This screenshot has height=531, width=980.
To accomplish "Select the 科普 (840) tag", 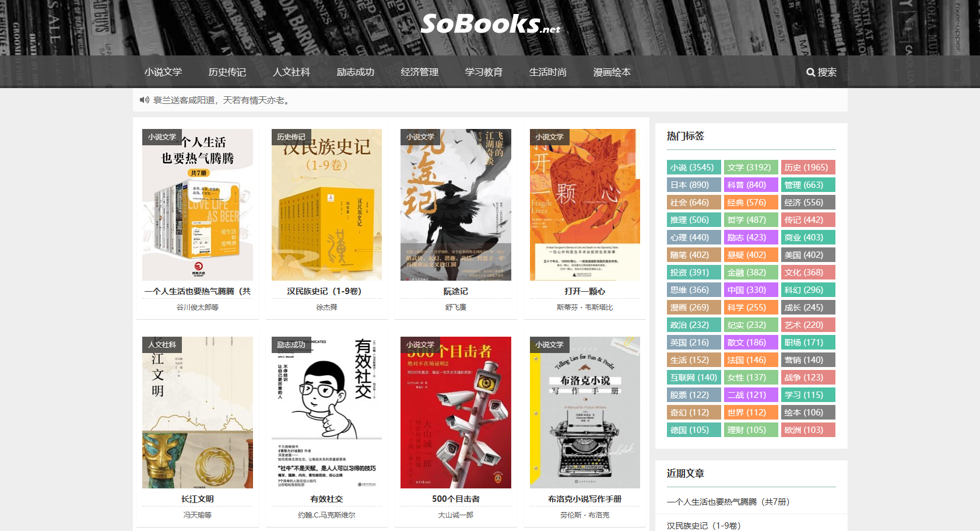I will point(751,185).
